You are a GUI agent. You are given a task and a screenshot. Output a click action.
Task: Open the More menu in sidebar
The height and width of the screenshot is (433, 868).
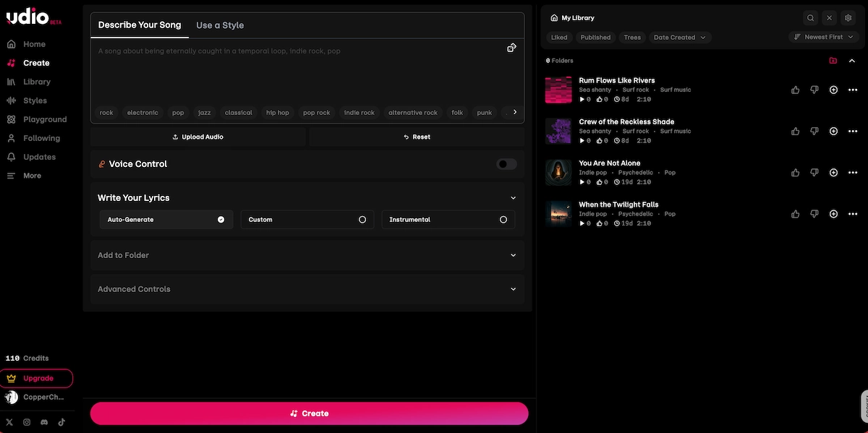(x=25, y=176)
